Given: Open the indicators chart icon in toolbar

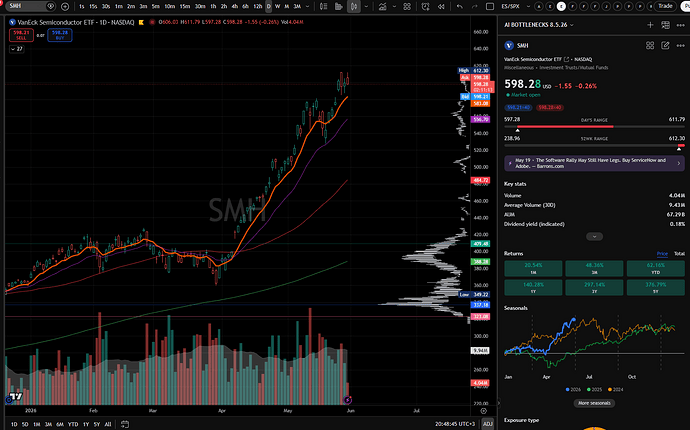Looking at the screenshot, I should (x=382, y=6).
